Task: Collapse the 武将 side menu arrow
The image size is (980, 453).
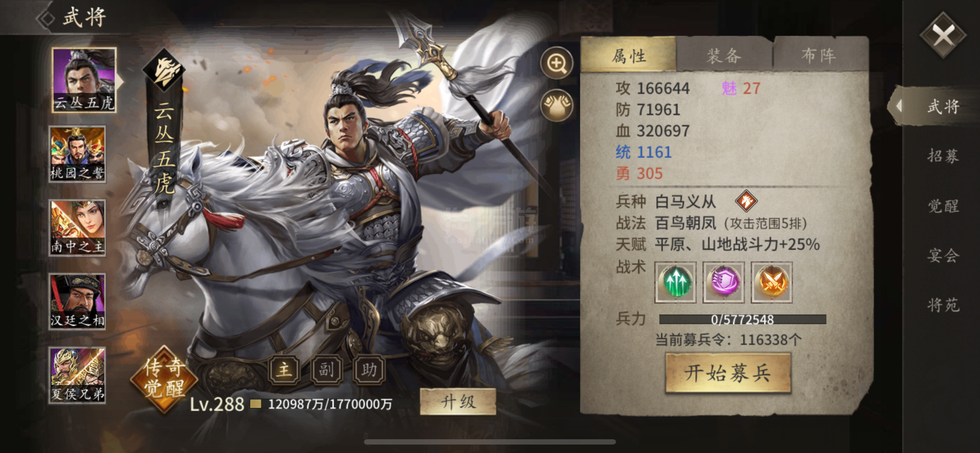Action: tap(899, 106)
